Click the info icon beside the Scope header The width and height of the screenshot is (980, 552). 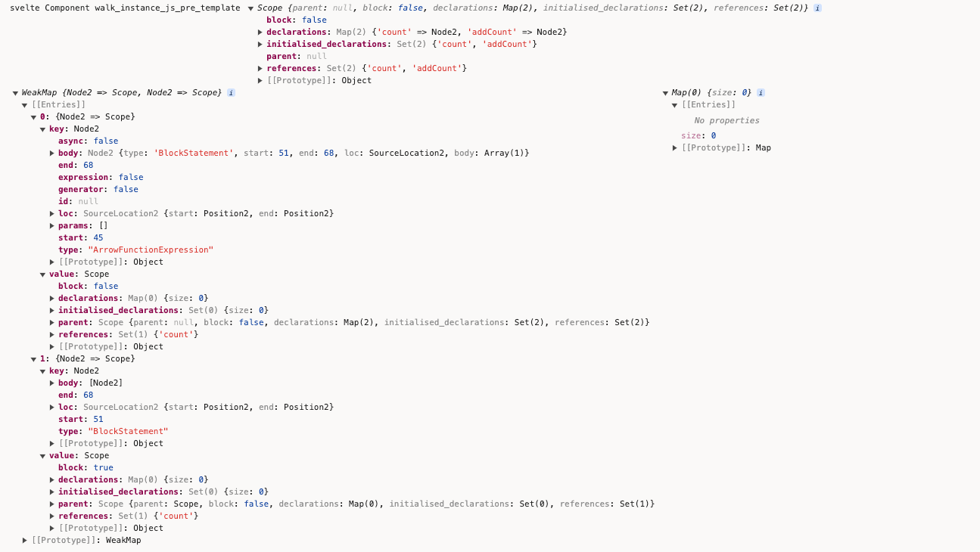point(817,8)
